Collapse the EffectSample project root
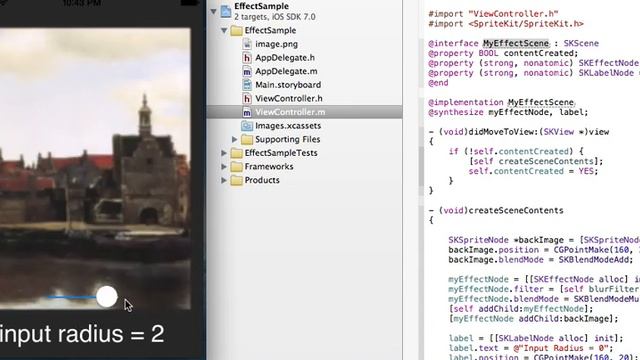 pyautogui.click(x=213, y=11)
